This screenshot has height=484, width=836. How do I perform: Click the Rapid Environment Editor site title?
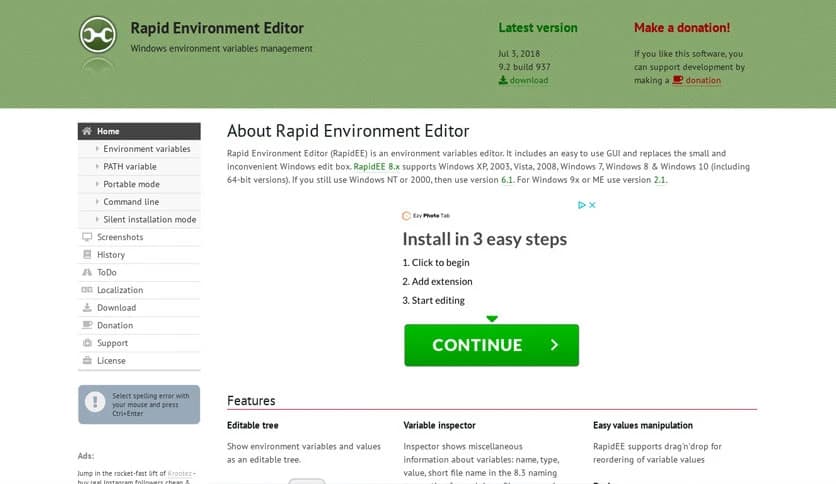pos(217,28)
